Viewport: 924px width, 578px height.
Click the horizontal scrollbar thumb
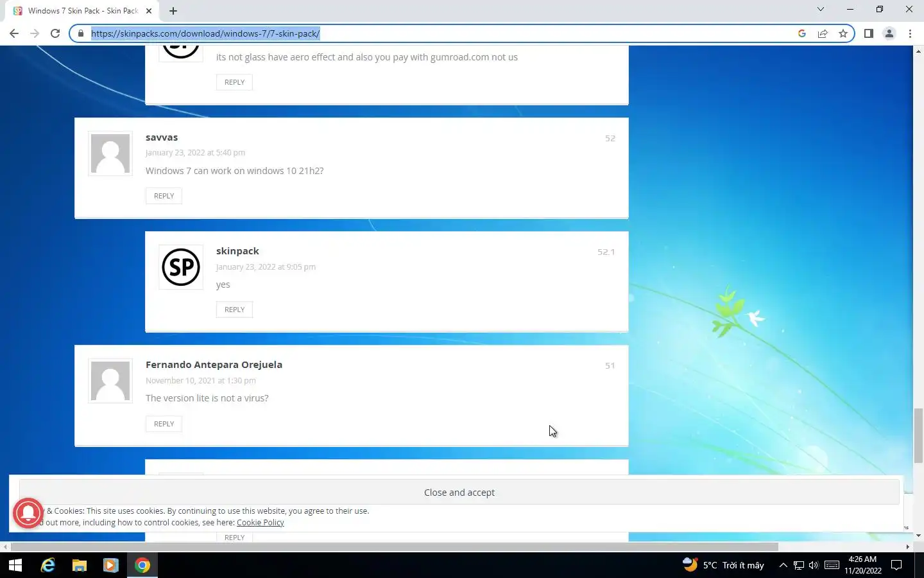tap(395, 547)
